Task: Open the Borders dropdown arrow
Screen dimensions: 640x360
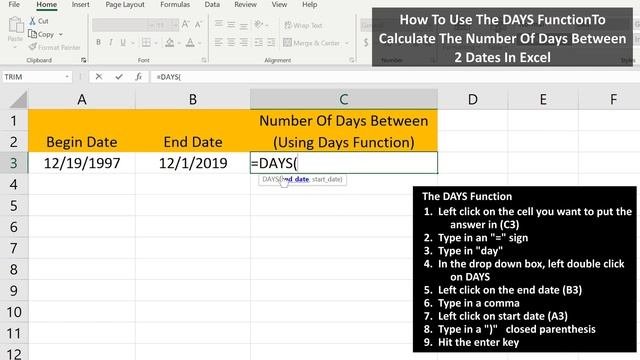Action: (x=156, y=43)
